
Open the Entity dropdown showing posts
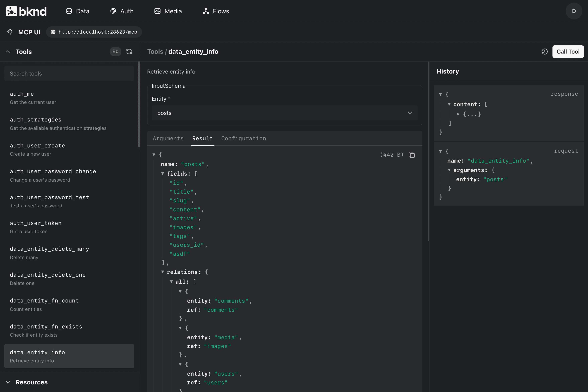coord(284,113)
